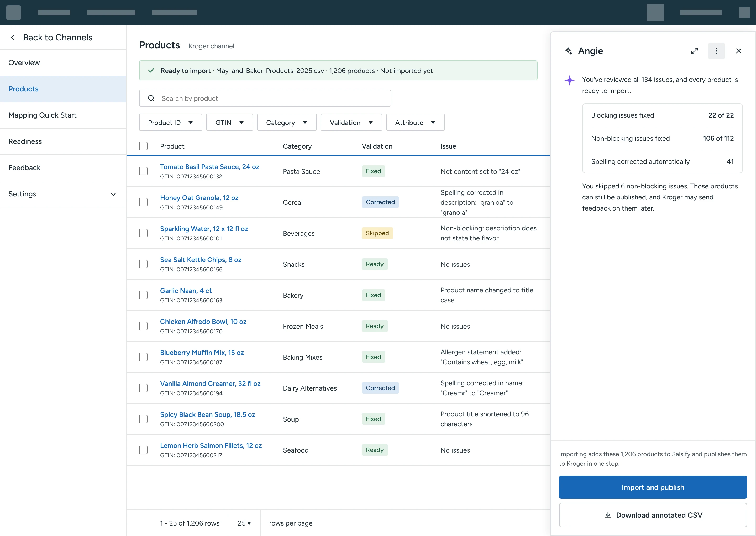The image size is (756, 536).
Task: Close the Angie assistant panel
Action: coord(738,51)
